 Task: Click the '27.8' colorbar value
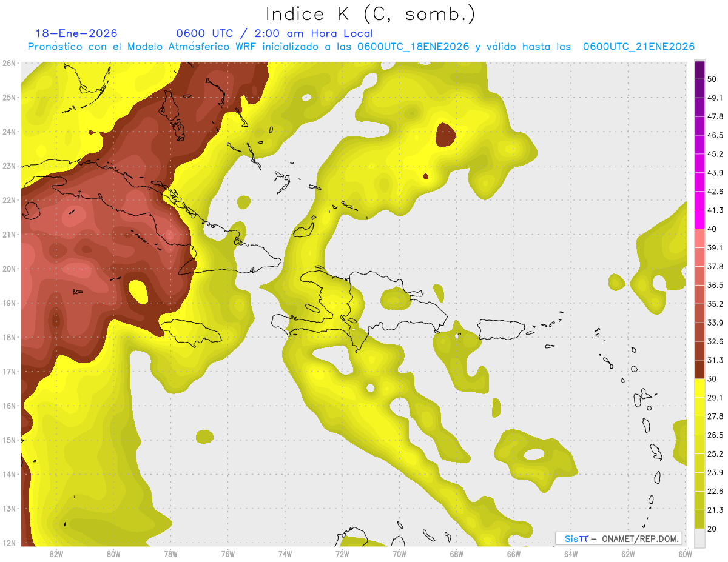point(715,416)
